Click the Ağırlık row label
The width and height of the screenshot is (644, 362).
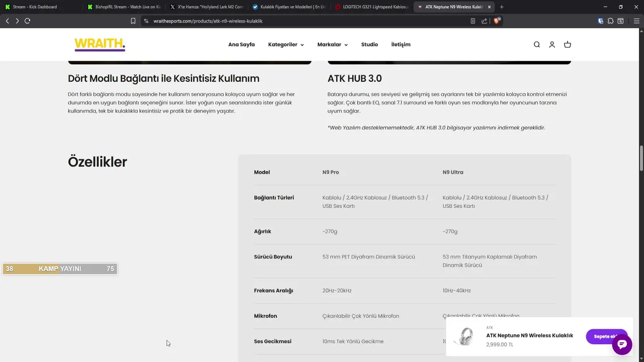[x=263, y=231]
